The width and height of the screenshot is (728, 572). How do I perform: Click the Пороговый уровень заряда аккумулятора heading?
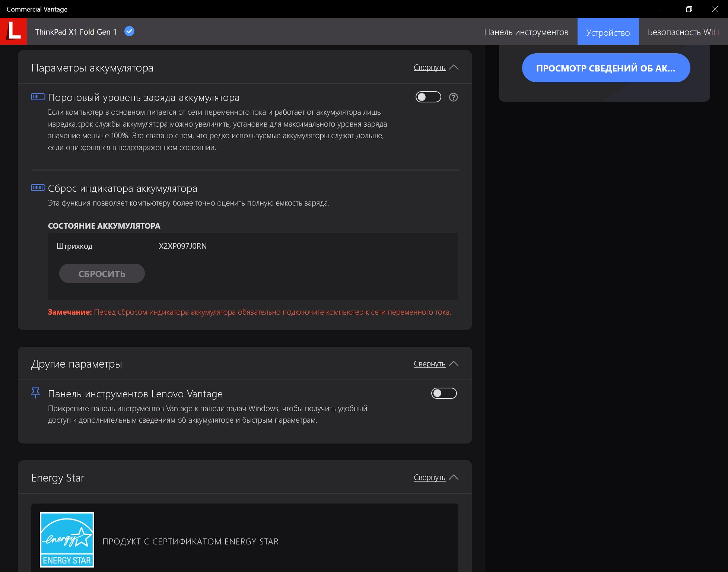pos(144,98)
